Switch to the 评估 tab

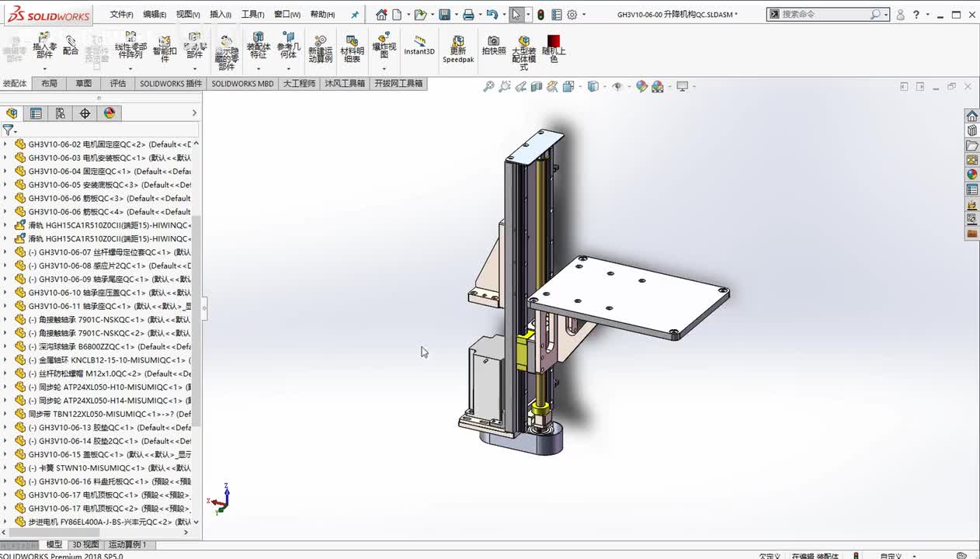(118, 83)
